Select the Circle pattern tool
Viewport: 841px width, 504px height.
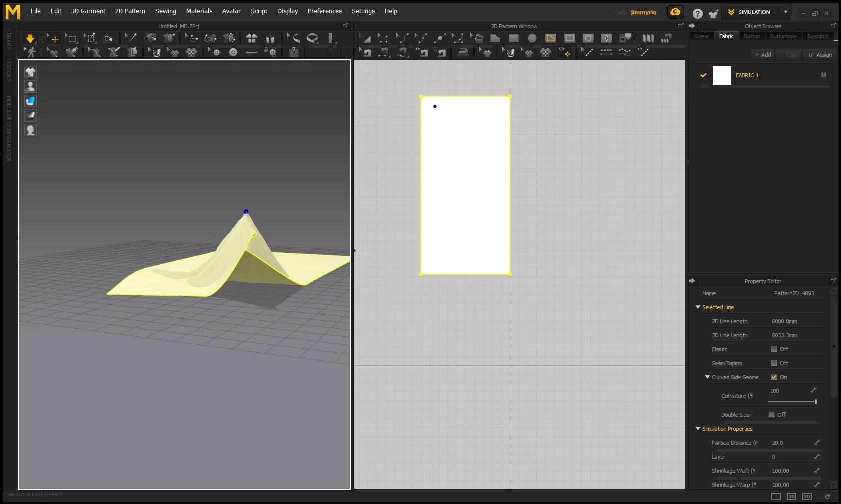click(532, 38)
